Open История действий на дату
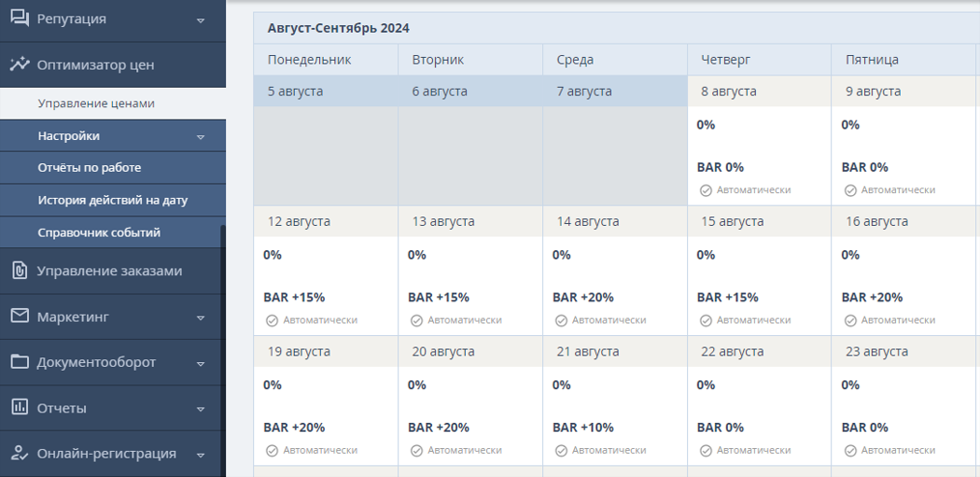This screenshot has height=477, width=980. tap(112, 201)
